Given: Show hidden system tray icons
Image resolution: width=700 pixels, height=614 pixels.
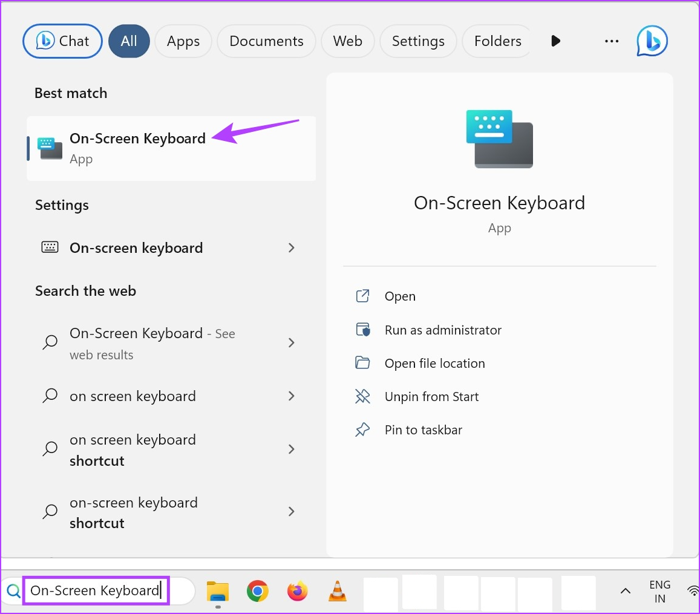Looking at the screenshot, I should [626, 591].
